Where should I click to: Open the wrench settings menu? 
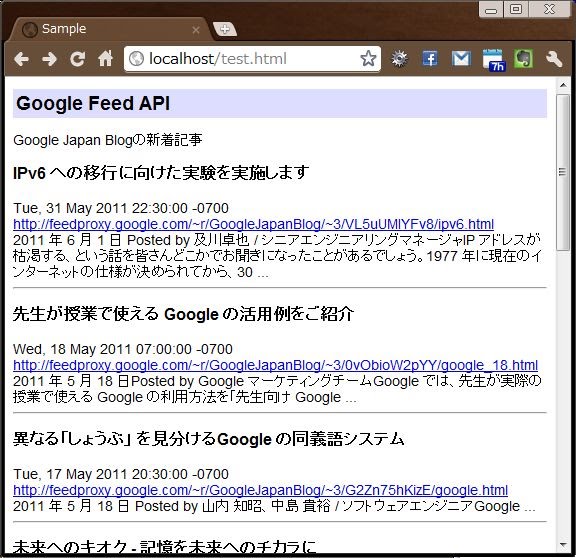tap(554, 59)
